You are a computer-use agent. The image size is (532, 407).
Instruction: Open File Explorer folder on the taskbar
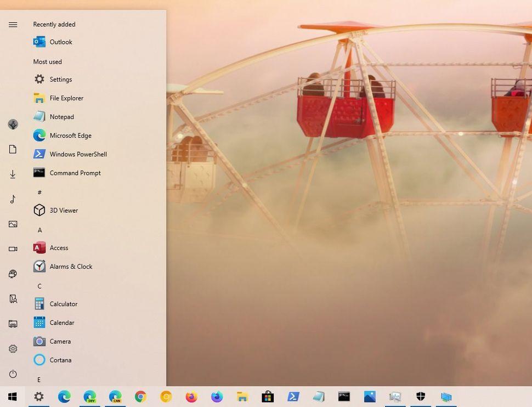click(x=242, y=397)
